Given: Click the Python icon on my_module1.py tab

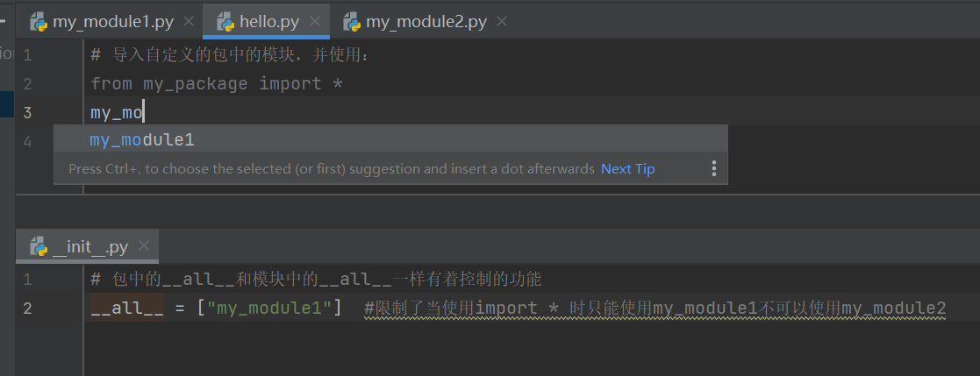Looking at the screenshot, I should pyautogui.click(x=38, y=21).
